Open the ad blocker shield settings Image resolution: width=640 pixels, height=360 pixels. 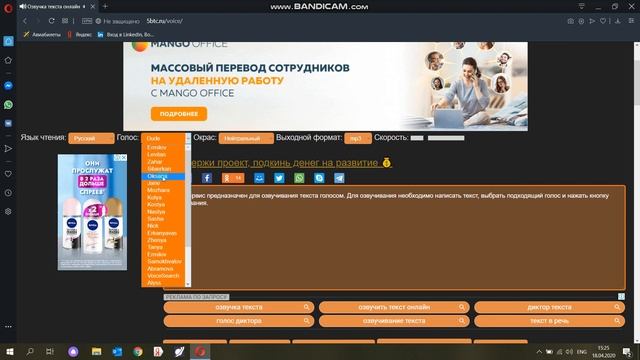click(x=581, y=21)
